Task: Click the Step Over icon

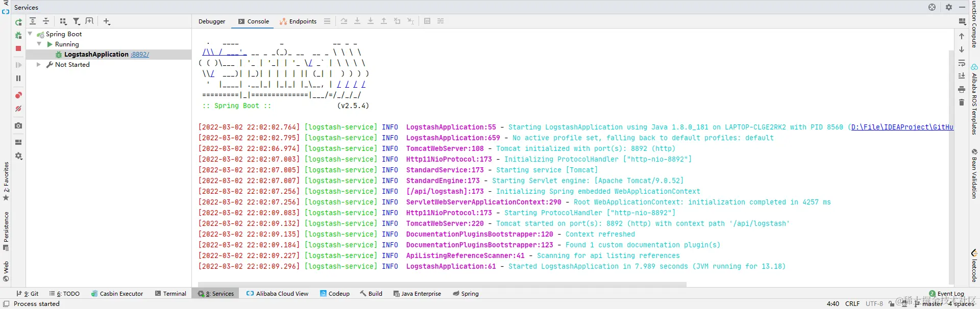Action: (344, 21)
